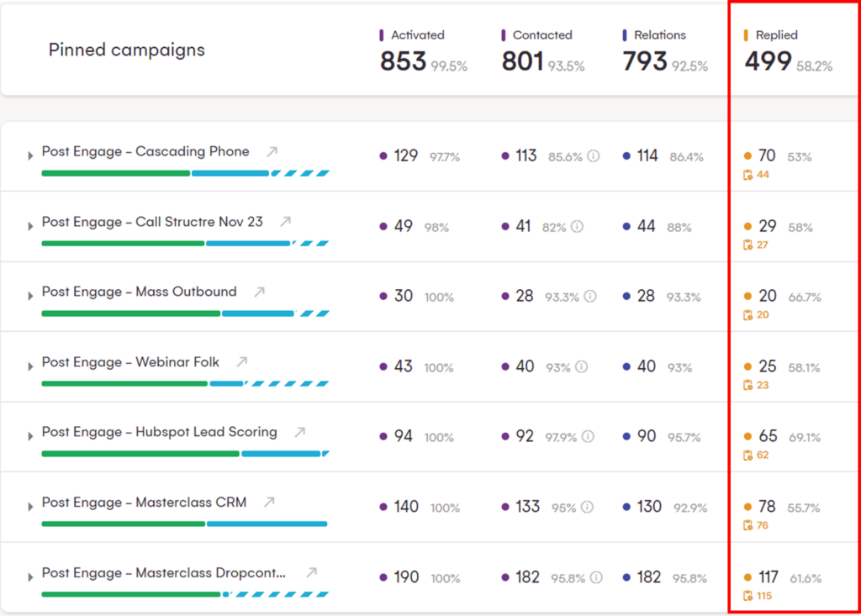Screen dimensions: 861x616
Task: Expand Post Engage – Mass Outbound row
Action: click(x=30, y=296)
